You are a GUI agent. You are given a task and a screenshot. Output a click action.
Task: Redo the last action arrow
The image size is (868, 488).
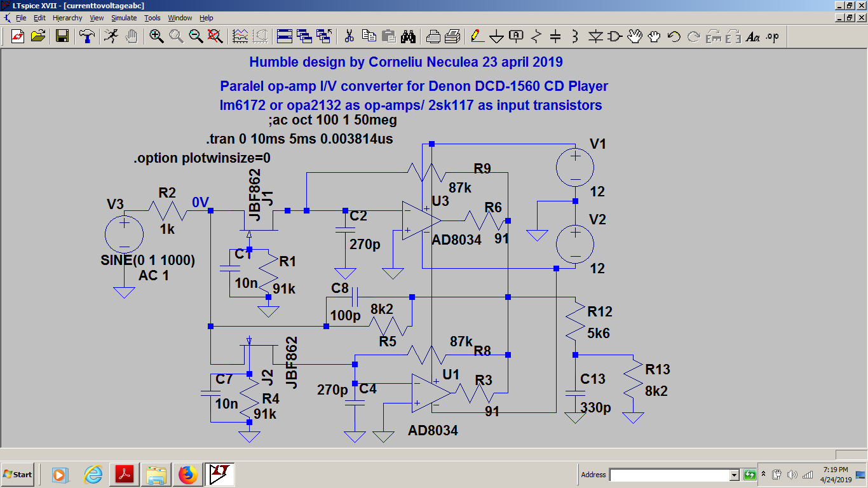coord(694,36)
